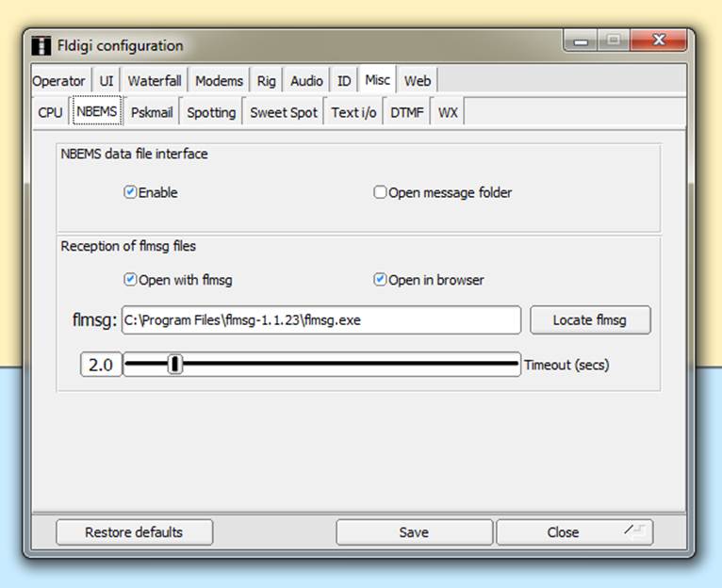This screenshot has height=588, width=722.
Task: Click the Fldigi app icon in title bar
Action: [x=41, y=45]
